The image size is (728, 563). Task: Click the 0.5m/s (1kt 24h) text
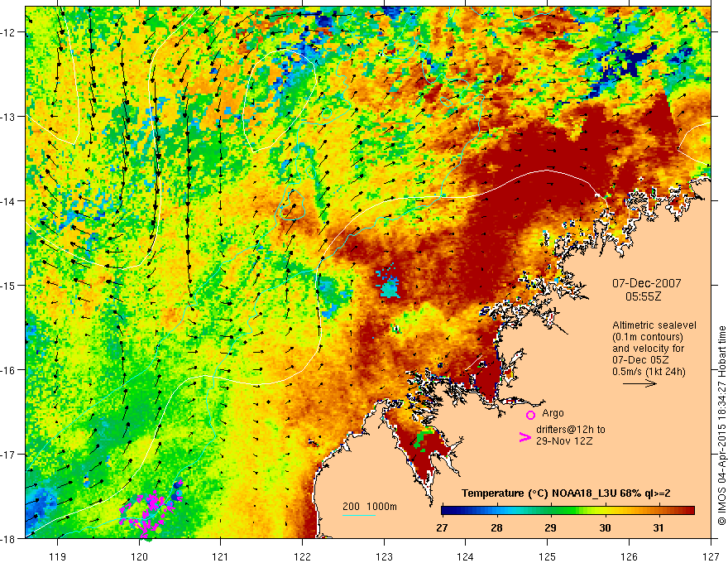pyautogui.click(x=649, y=372)
